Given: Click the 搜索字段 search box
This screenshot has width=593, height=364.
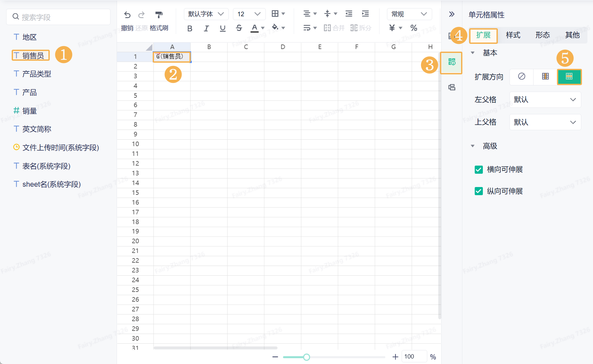Looking at the screenshot, I should point(58,17).
